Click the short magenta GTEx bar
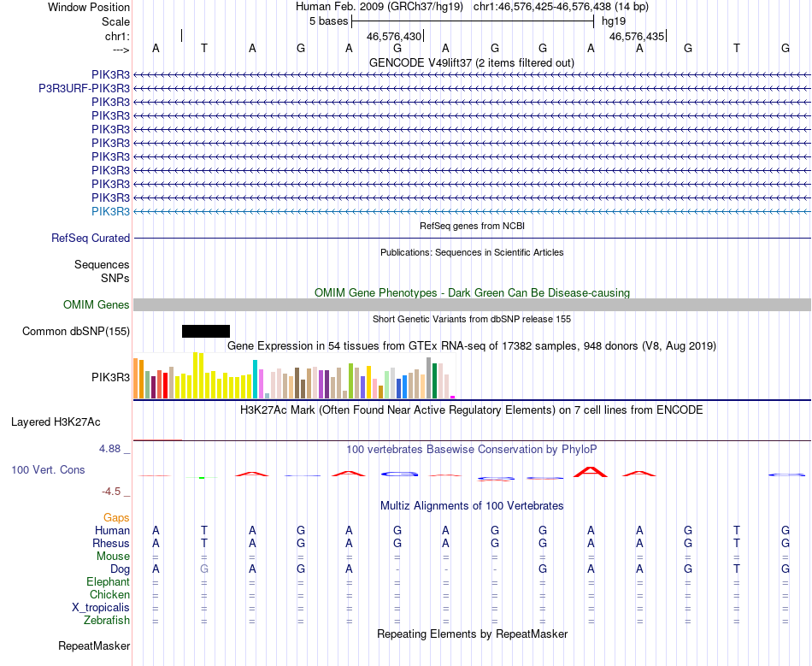Screen dimensions: 812x666 pyautogui.click(x=453, y=398)
